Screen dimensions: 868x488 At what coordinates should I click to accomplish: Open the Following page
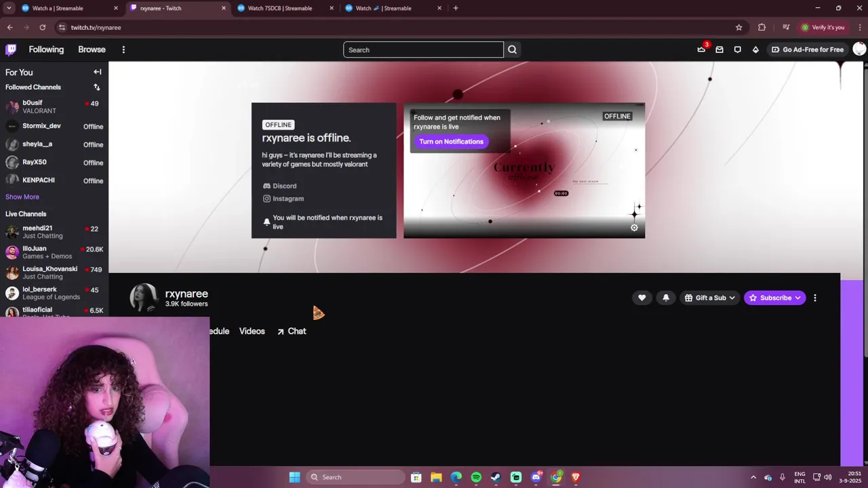46,49
